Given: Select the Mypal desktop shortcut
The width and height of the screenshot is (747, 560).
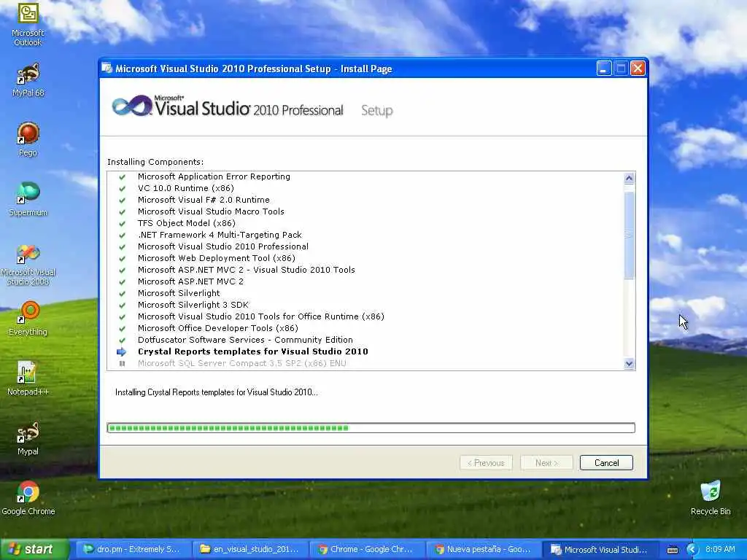Looking at the screenshot, I should pos(28,438).
